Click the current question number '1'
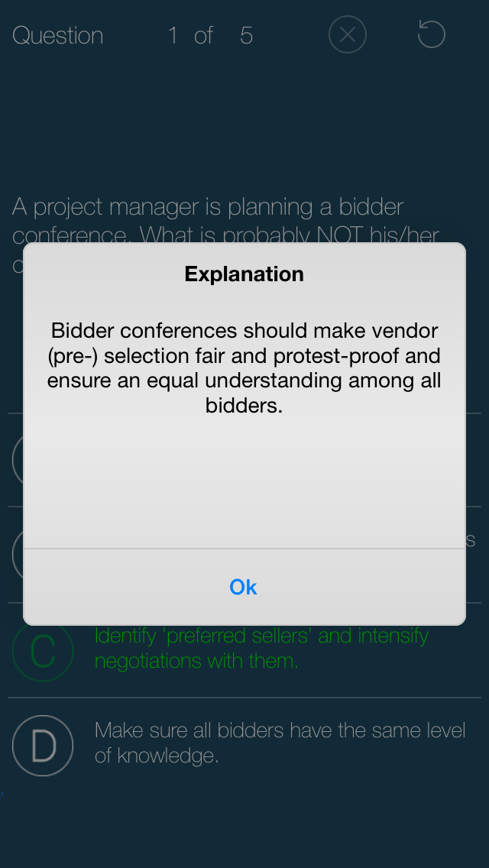Image resolution: width=489 pixels, height=868 pixels. coord(173,35)
